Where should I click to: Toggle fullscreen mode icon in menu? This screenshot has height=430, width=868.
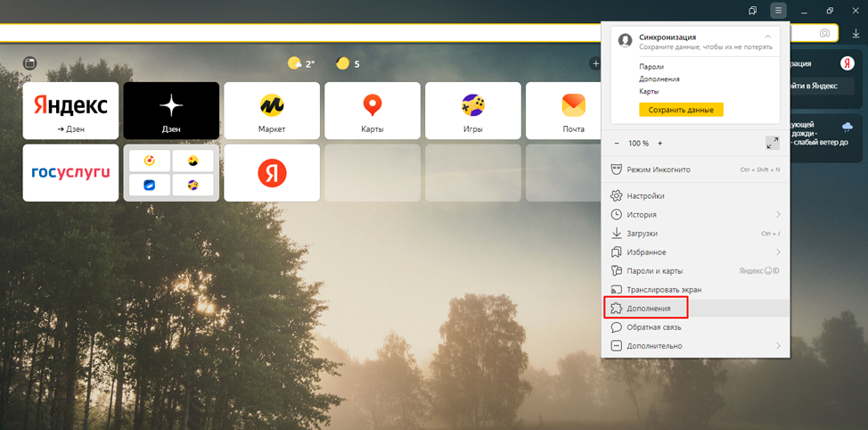coord(772,143)
